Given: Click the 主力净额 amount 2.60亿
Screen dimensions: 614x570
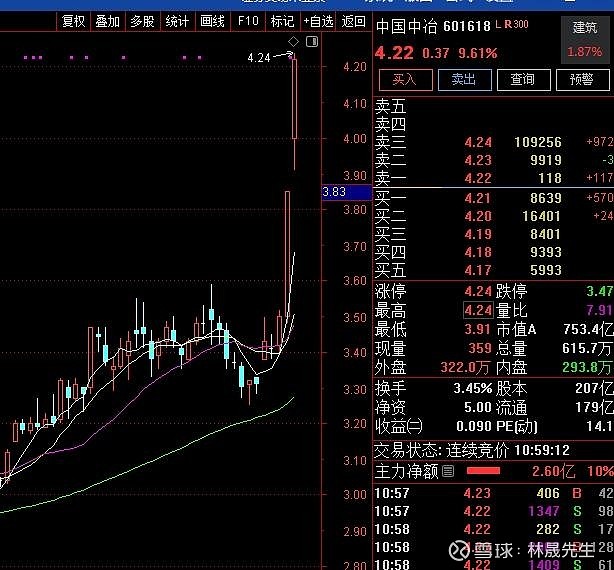Looking at the screenshot, I should [553, 471].
